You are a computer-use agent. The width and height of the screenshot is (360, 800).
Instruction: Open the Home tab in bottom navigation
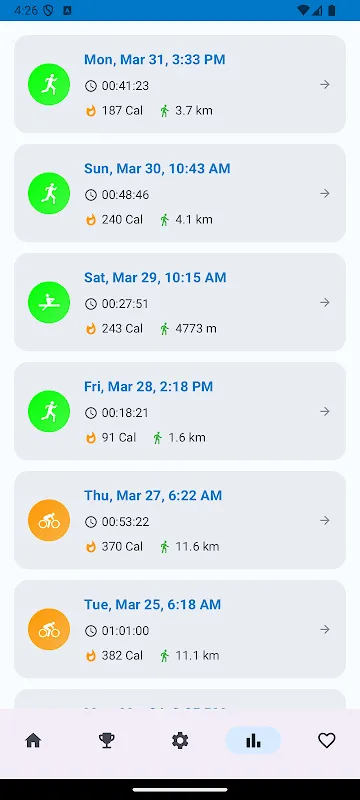click(x=33, y=740)
